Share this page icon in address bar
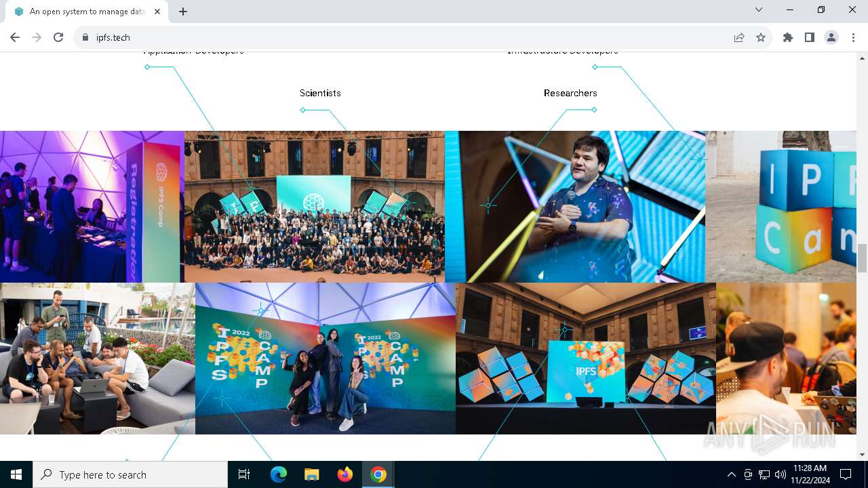This screenshot has height=488, width=868. [x=739, y=37]
